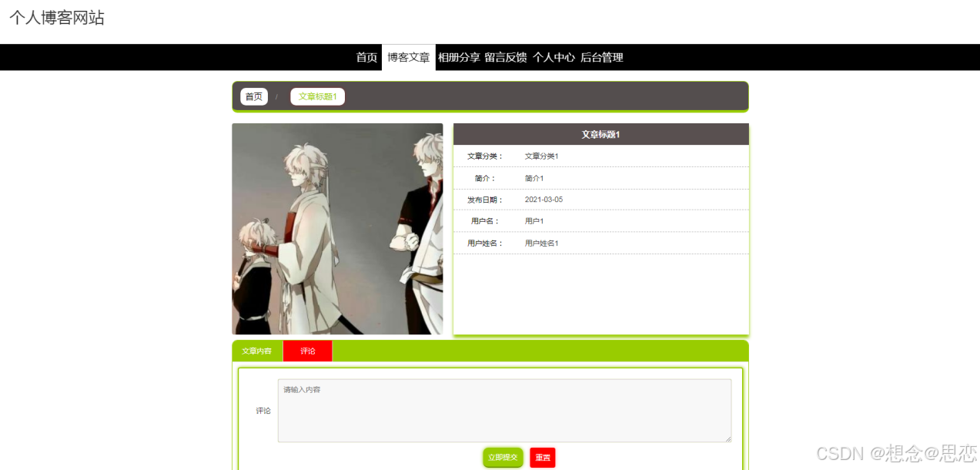Click the 用户姓名： label
980x470 pixels.
[x=485, y=243]
